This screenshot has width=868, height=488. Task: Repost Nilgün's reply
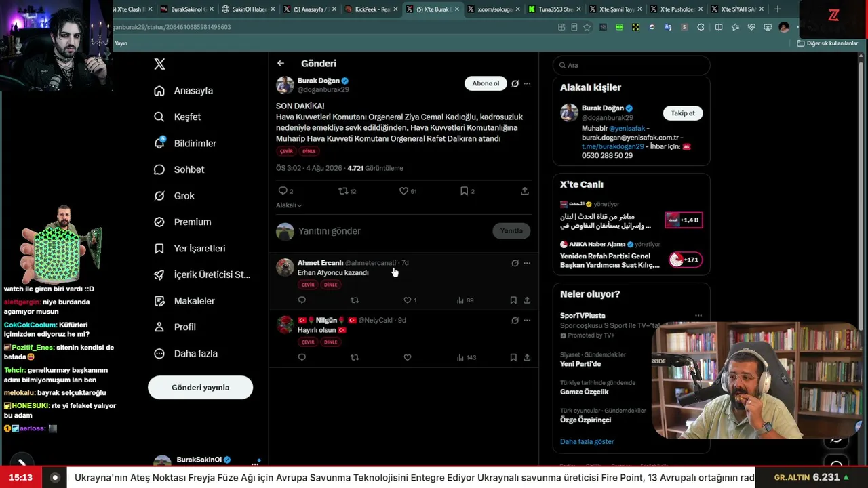[x=354, y=357]
